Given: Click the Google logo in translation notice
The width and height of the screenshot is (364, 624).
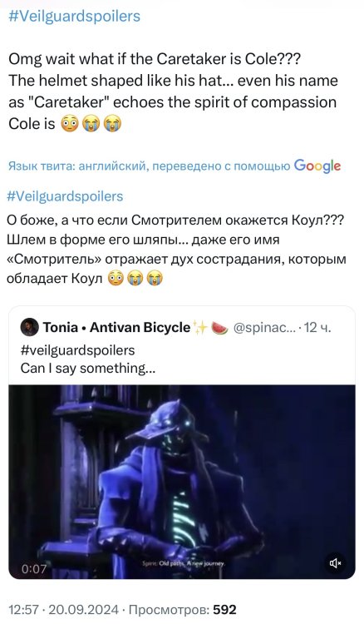Looking at the screenshot, I should [x=317, y=166].
